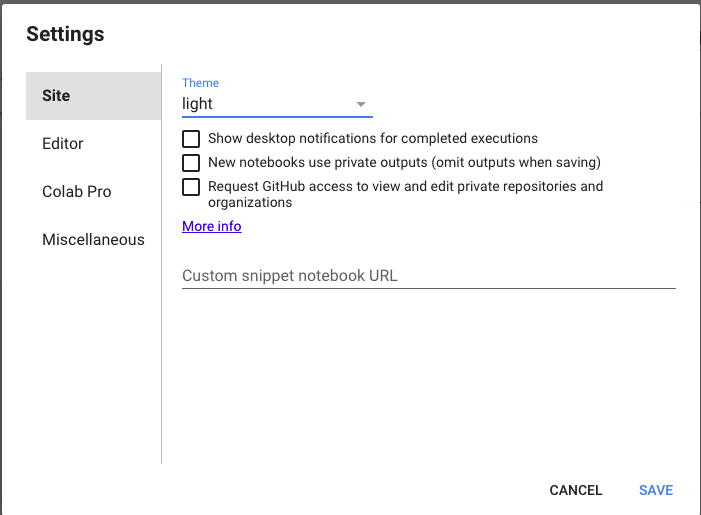Click the blue 'Theme' field label
Image resolution: width=701 pixels, height=515 pixels.
coord(200,83)
